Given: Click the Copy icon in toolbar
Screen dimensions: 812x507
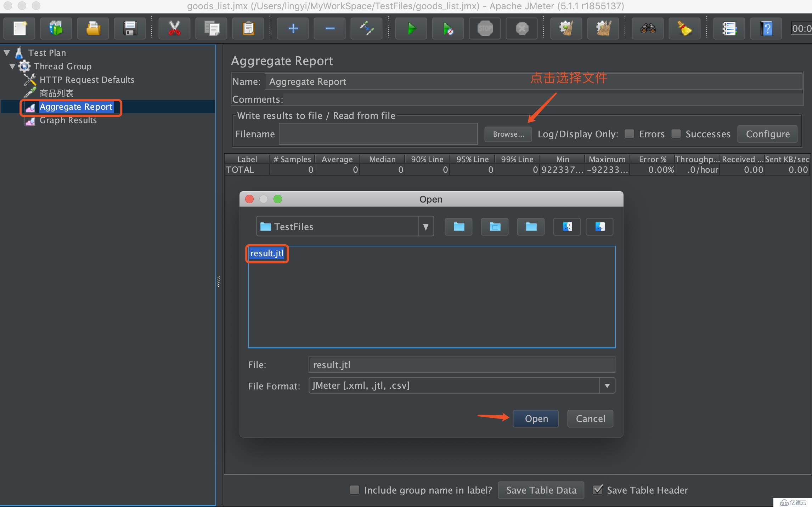Looking at the screenshot, I should [212, 28].
